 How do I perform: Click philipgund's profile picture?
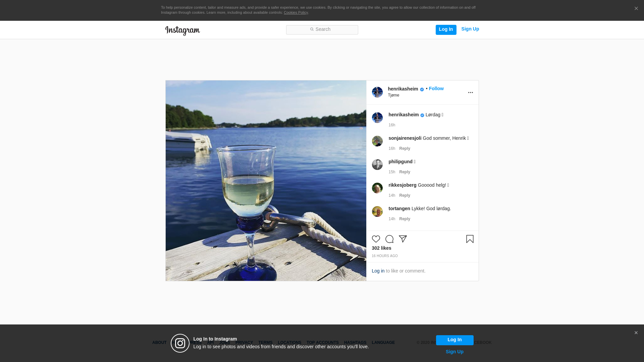pyautogui.click(x=377, y=165)
